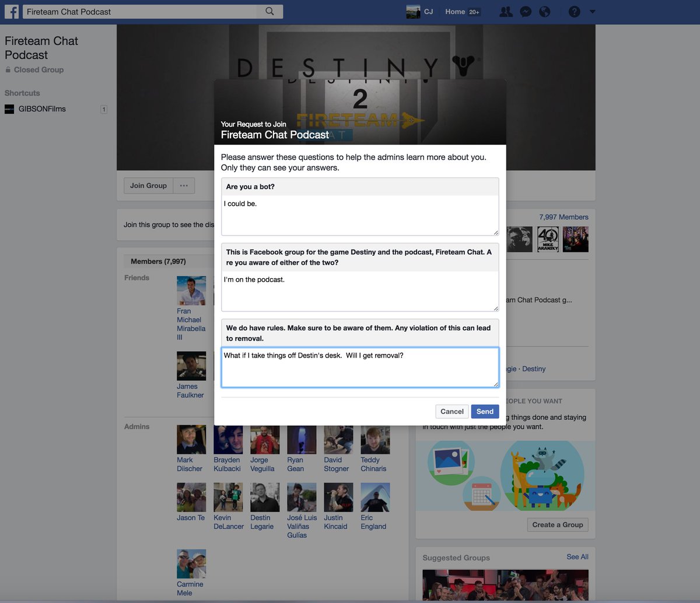See All suggested groups

tap(577, 557)
